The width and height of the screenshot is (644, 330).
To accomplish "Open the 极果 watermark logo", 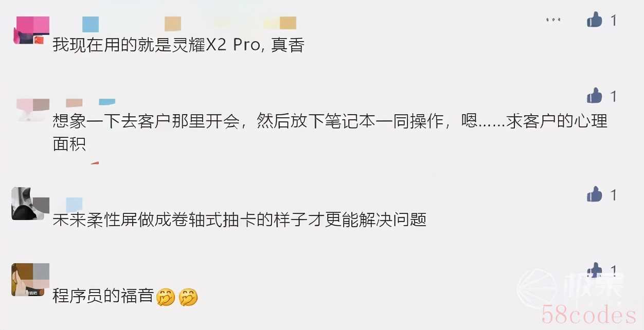I will point(570,289).
